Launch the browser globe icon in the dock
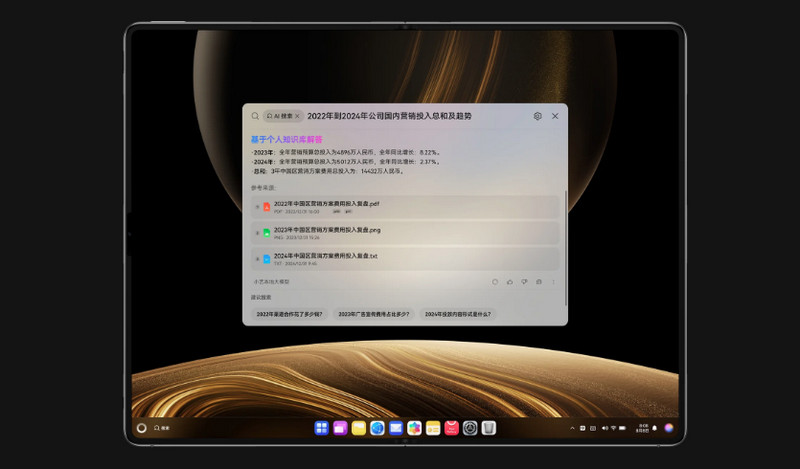The height and width of the screenshot is (469, 800). [x=377, y=428]
